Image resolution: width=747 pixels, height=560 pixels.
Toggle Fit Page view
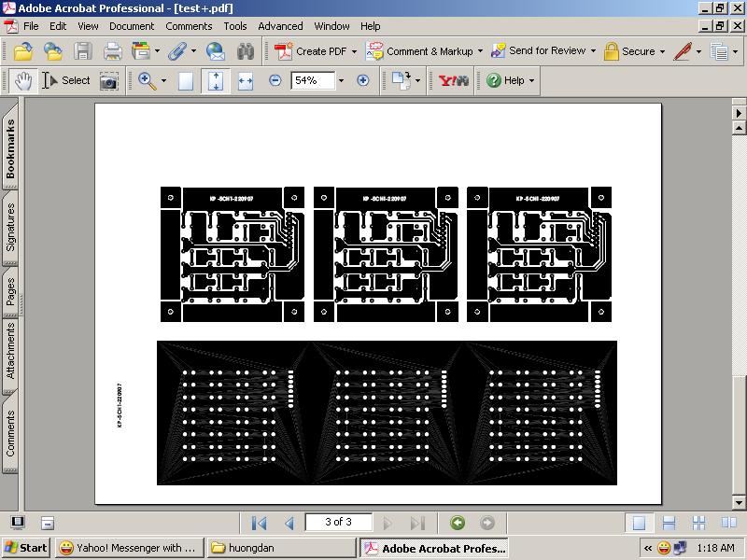(216, 80)
